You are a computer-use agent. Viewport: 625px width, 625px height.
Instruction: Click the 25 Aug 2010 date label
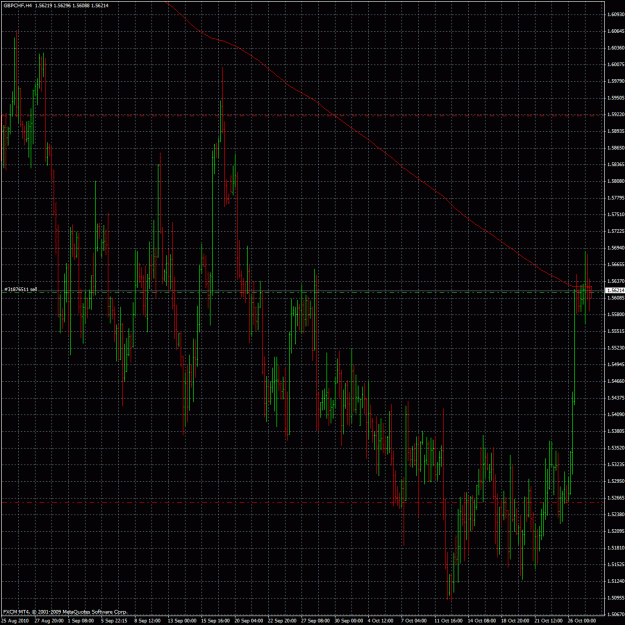[15, 621]
